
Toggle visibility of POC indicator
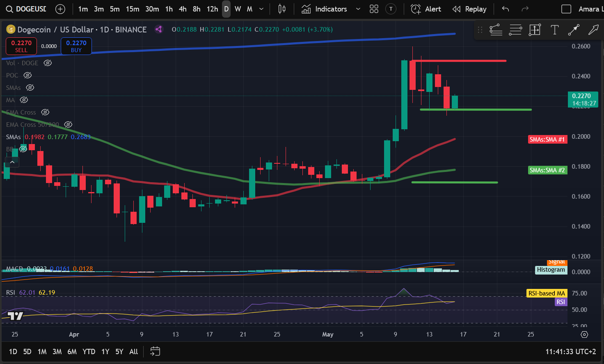(27, 75)
